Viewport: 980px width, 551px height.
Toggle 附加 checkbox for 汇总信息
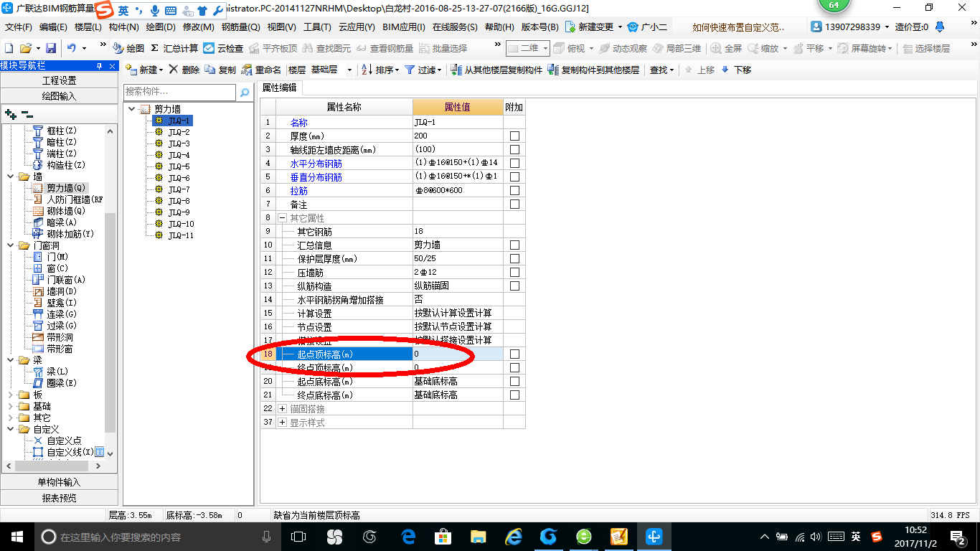pos(514,245)
